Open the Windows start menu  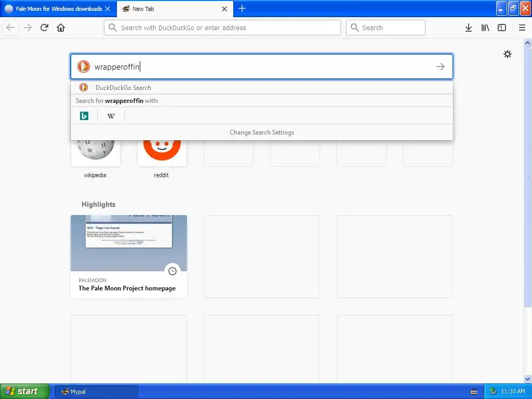(25, 391)
